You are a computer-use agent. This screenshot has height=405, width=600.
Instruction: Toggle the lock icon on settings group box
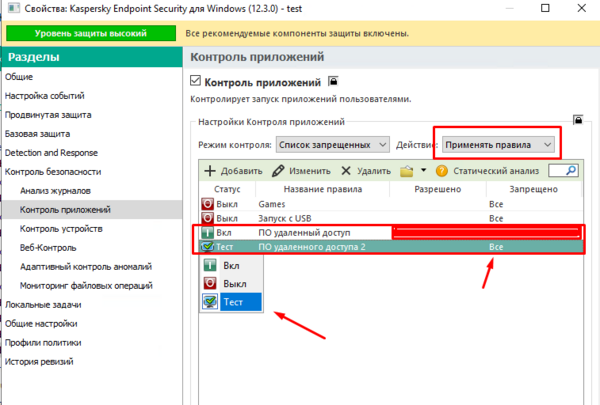tap(578, 120)
